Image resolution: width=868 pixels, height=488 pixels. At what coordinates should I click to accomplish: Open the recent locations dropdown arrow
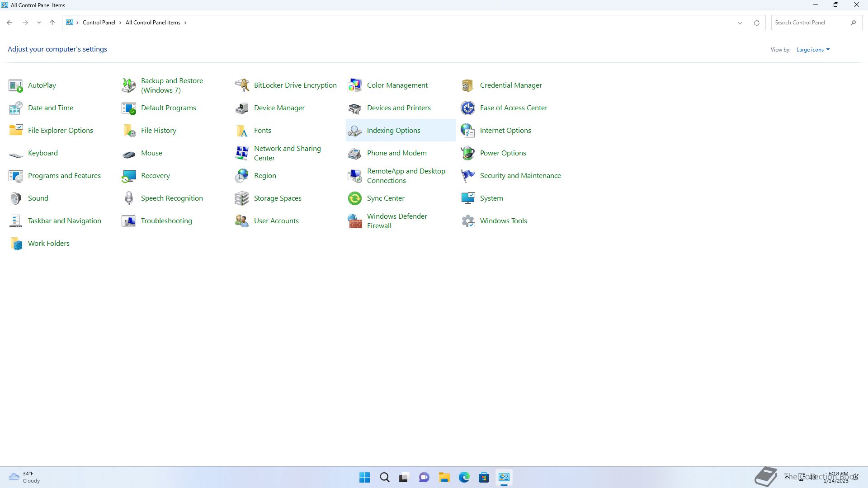(x=39, y=23)
